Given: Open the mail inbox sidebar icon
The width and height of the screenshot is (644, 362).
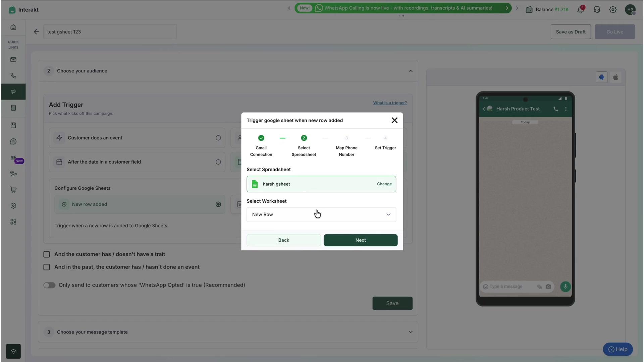Looking at the screenshot, I should [13, 60].
